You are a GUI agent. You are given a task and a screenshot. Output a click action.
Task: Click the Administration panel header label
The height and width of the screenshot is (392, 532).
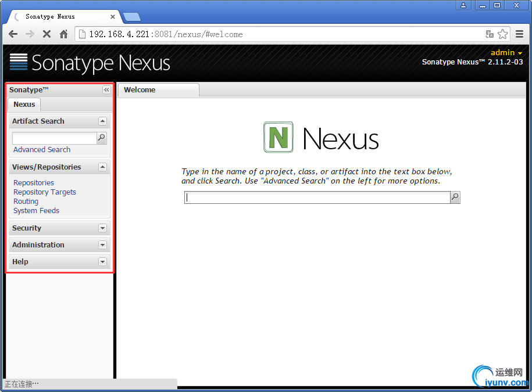(x=38, y=245)
